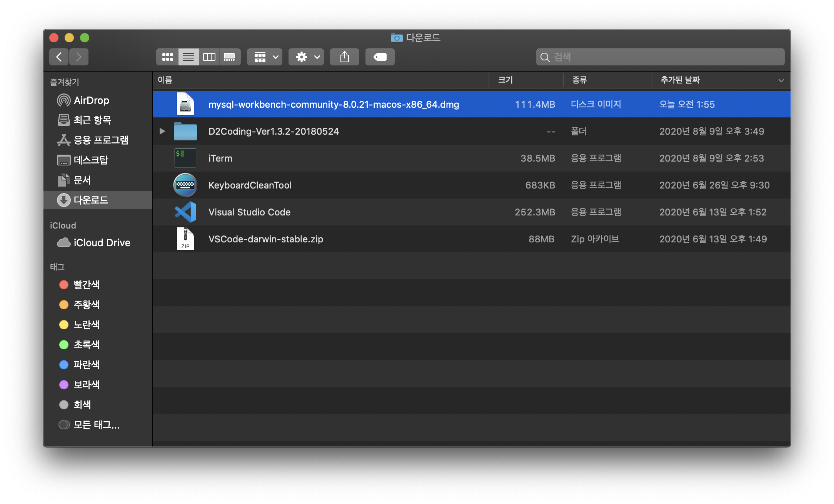This screenshot has height=504, width=834.
Task: Click the edit tags button
Action: tap(380, 57)
